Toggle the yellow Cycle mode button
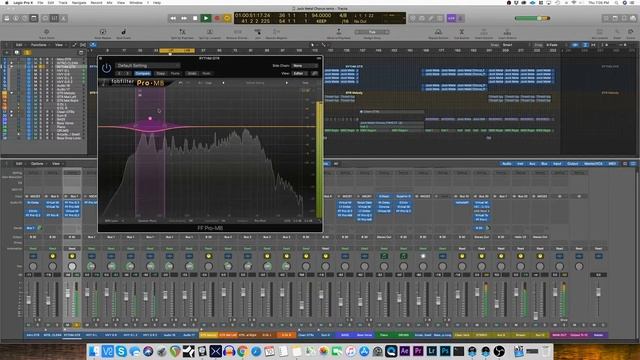The image size is (640, 360). [227, 18]
